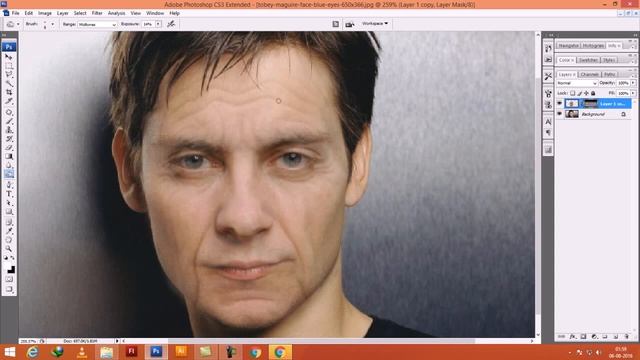Click the Add layer style fx icon

[x=573, y=336]
